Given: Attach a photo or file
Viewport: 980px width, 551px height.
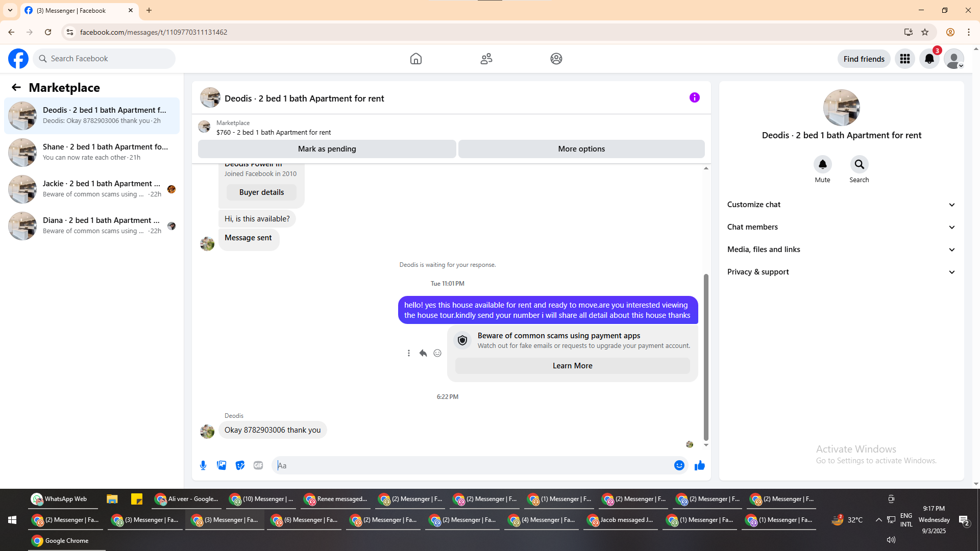Looking at the screenshot, I should point(222,465).
